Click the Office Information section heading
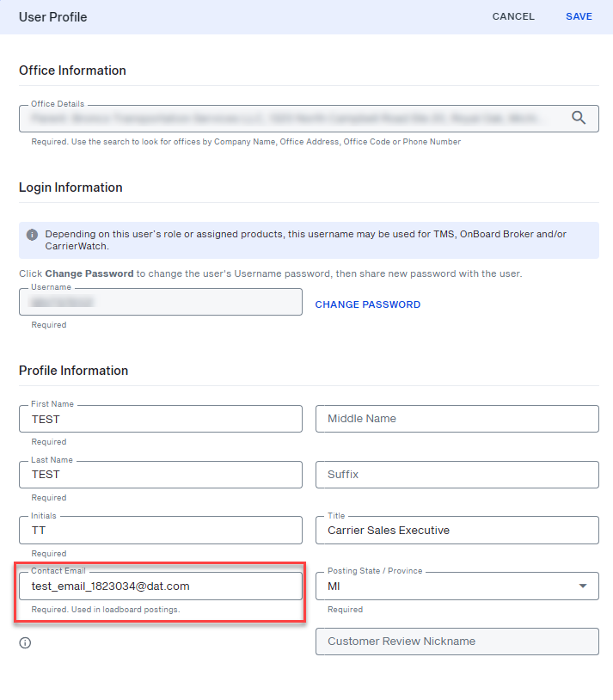 coord(72,71)
